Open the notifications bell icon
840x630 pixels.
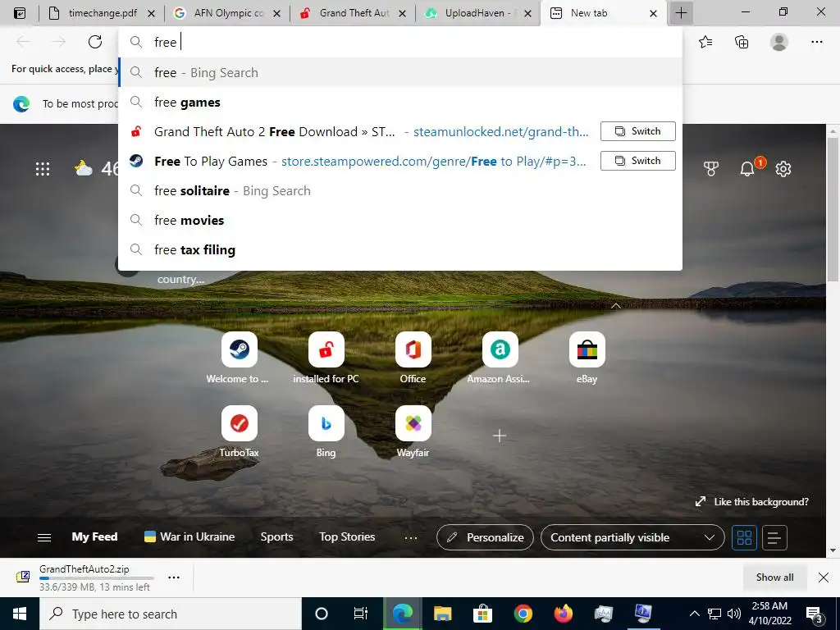tap(747, 169)
